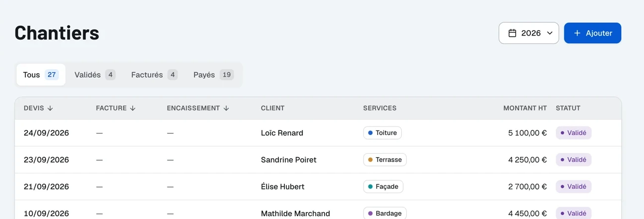Switch to the Facturés tab
This screenshot has width=644, height=219.
tap(154, 75)
